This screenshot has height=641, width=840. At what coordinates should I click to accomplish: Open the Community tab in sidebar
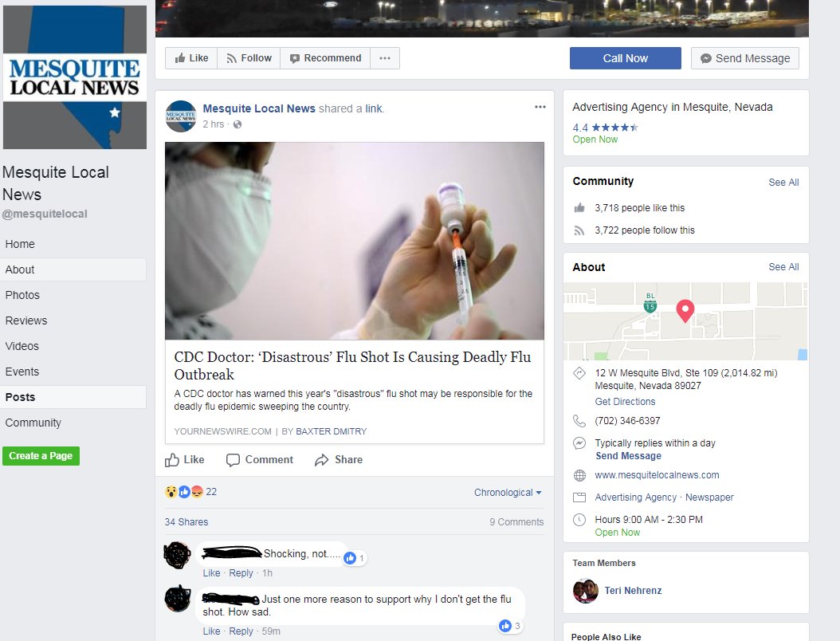(x=33, y=423)
